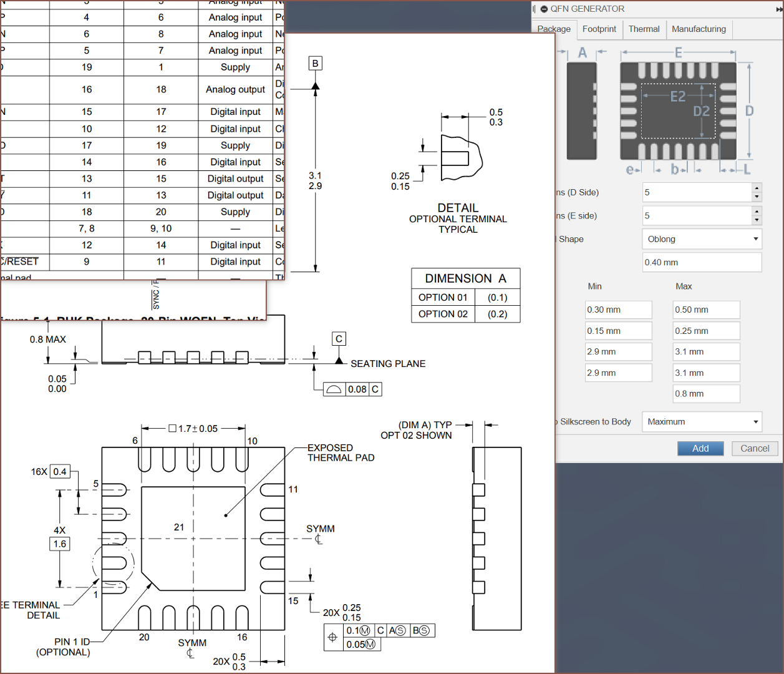Click the Cancel button
The width and height of the screenshot is (784, 674).
pos(755,449)
